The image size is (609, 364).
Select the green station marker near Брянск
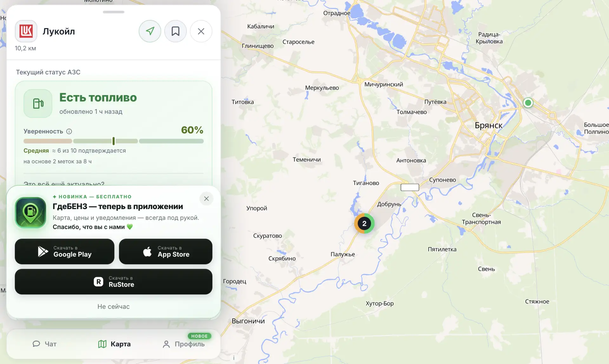pos(528,103)
